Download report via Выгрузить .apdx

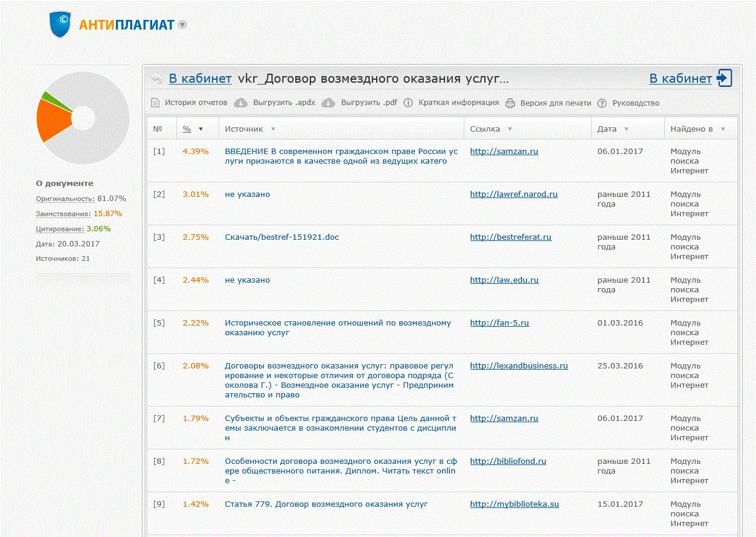tap(284, 103)
